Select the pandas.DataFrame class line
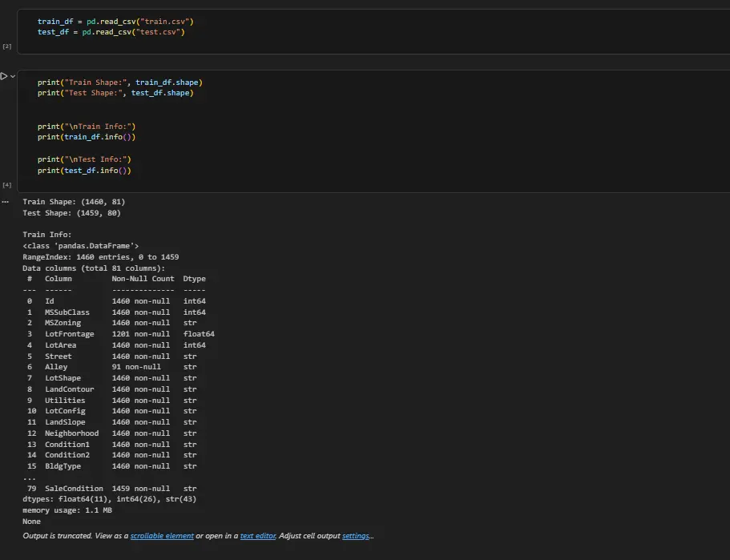Screen dimensions: 730x560 (x=81, y=246)
